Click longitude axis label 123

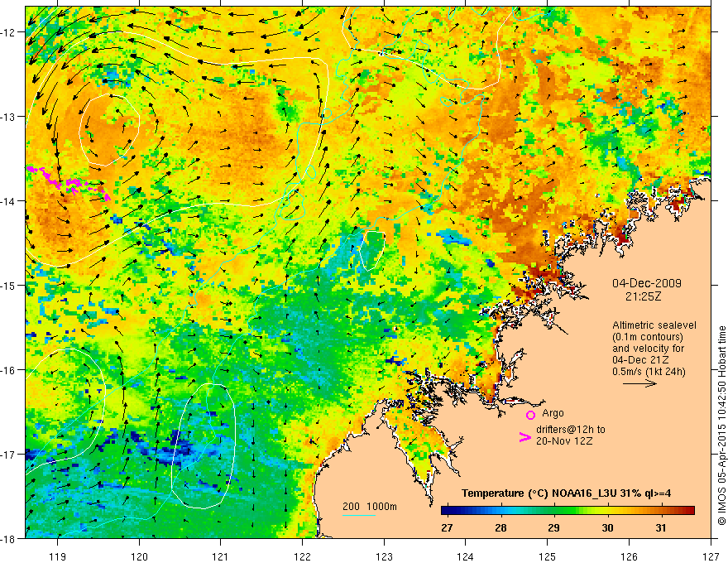point(384,556)
